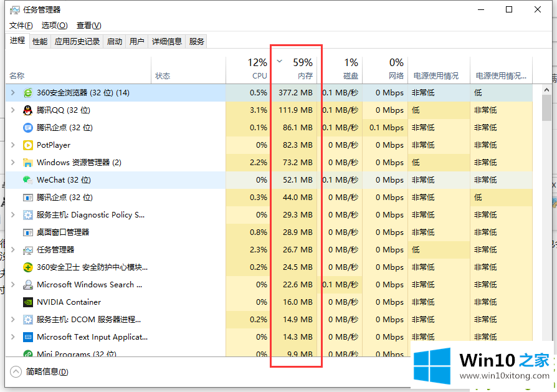Select the 进程 tab
The width and height of the screenshot is (557, 392).
coord(17,41)
